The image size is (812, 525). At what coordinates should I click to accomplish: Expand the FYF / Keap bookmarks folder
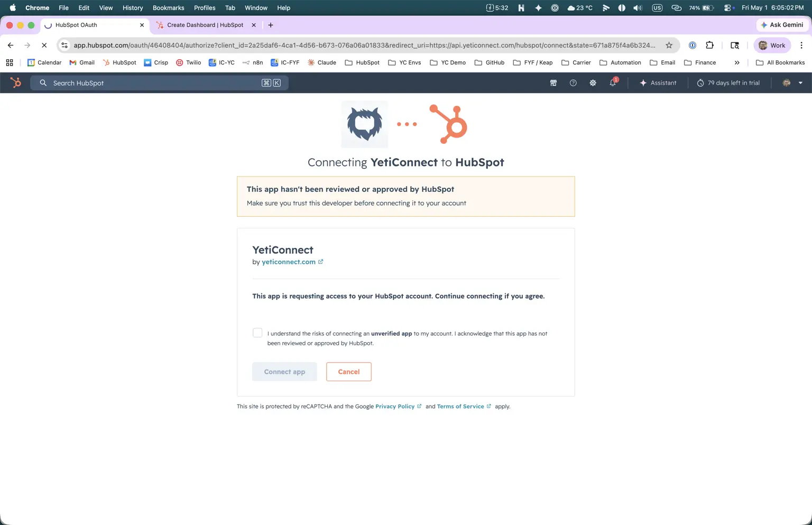(x=533, y=62)
